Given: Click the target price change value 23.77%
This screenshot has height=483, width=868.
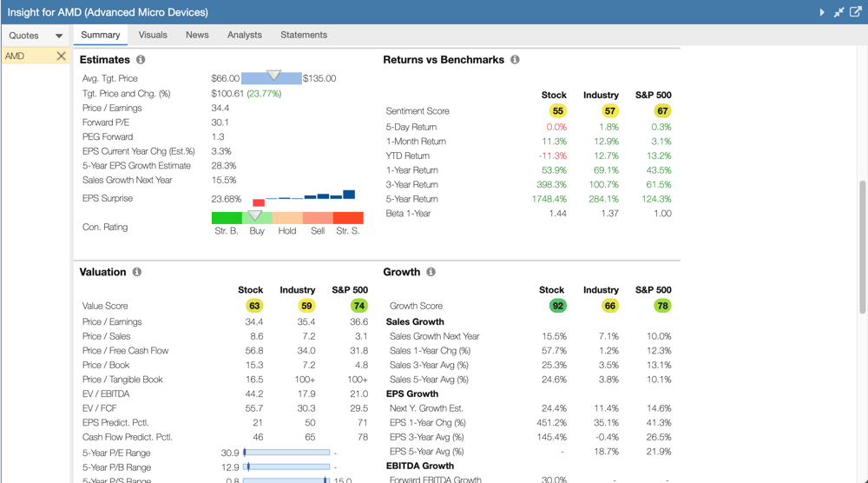Looking at the screenshot, I should pyautogui.click(x=264, y=94).
